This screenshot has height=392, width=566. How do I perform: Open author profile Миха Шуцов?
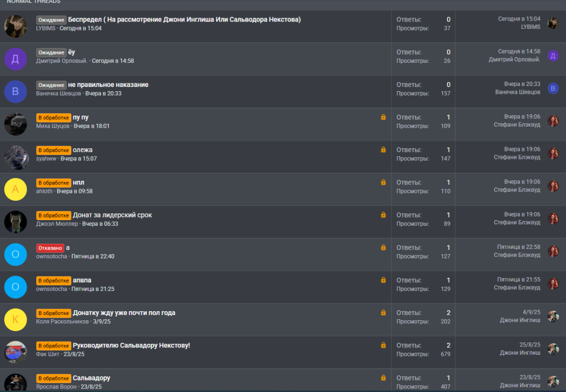[x=53, y=126]
